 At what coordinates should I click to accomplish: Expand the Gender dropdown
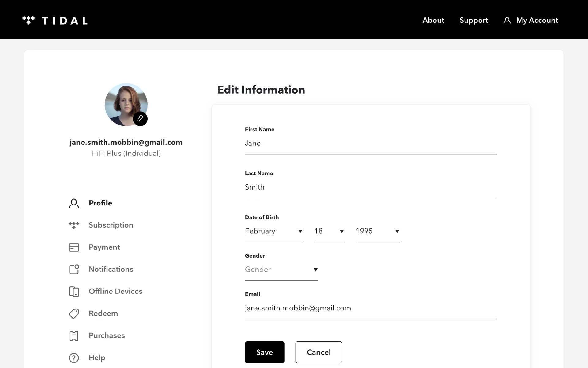click(281, 270)
